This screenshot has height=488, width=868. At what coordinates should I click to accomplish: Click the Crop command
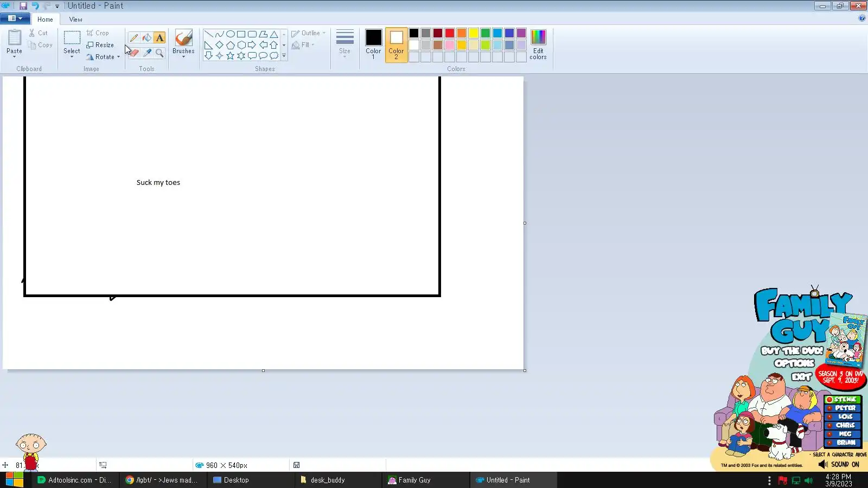point(98,33)
